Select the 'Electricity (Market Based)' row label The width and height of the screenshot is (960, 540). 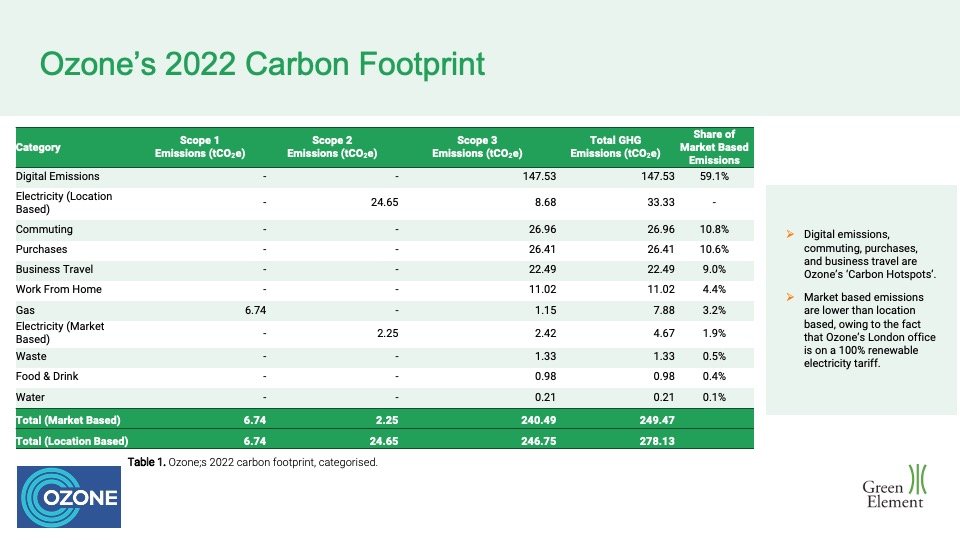[60, 333]
